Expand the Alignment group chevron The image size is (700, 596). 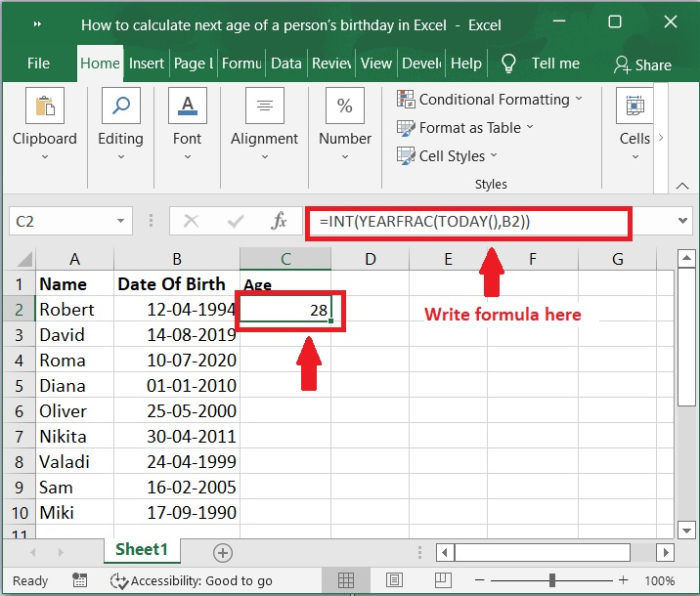pyautogui.click(x=265, y=157)
